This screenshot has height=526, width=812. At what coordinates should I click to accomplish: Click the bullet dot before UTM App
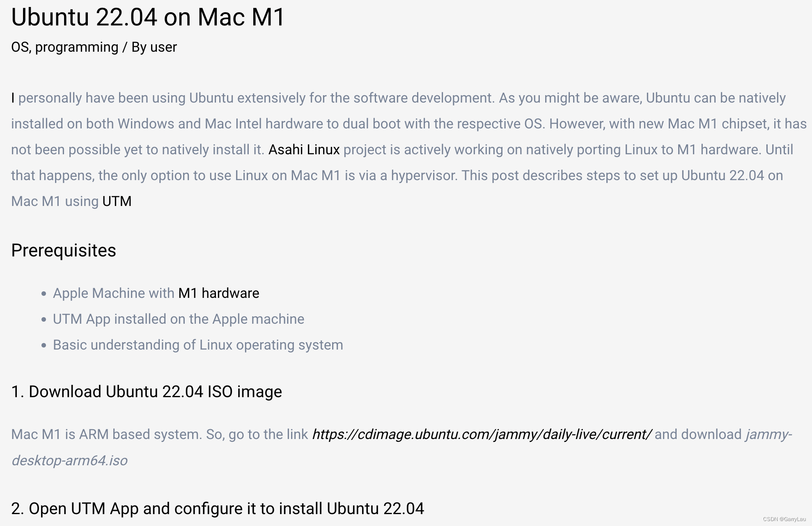point(44,319)
